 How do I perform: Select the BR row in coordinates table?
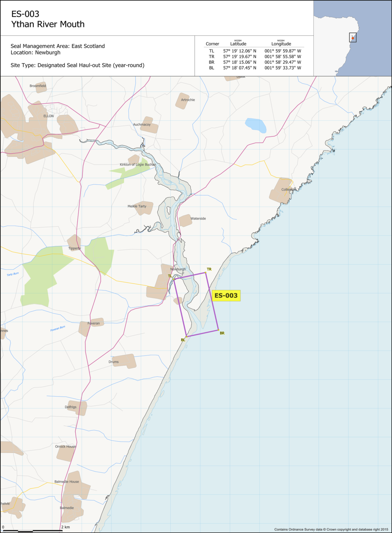(254, 62)
